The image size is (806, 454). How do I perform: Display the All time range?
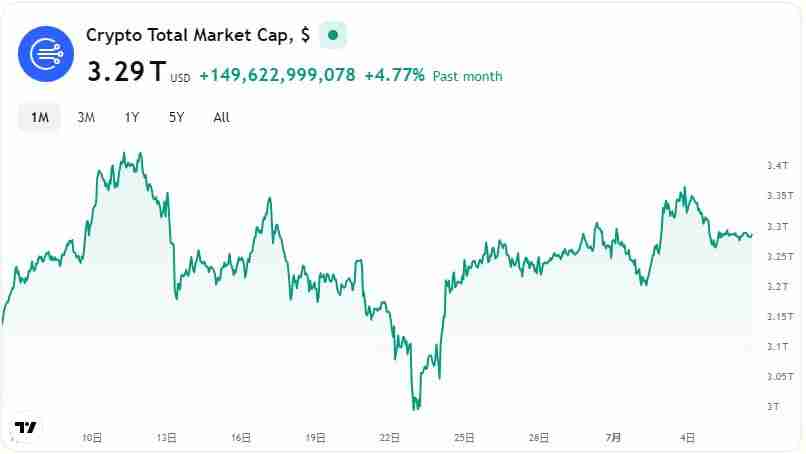(x=222, y=117)
